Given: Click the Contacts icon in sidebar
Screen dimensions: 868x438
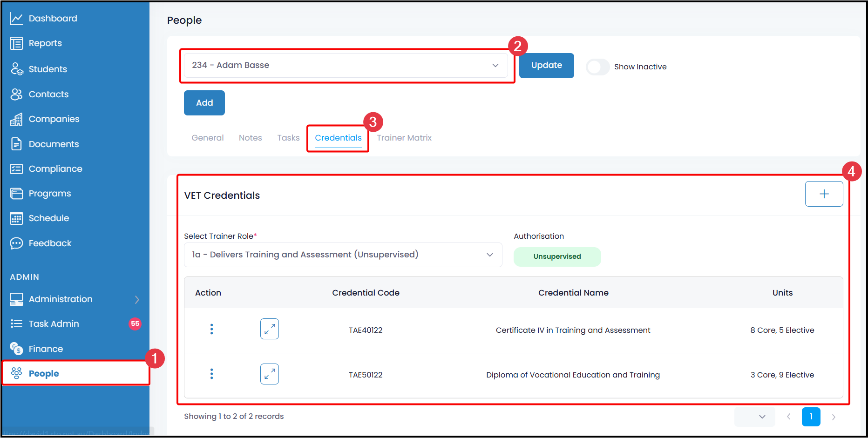Looking at the screenshot, I should 16,94.
